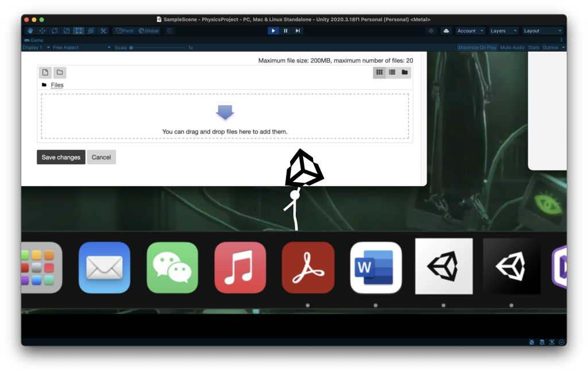Toggle Mute Audio
The image size is (588, 374).
tap(512, 48)
